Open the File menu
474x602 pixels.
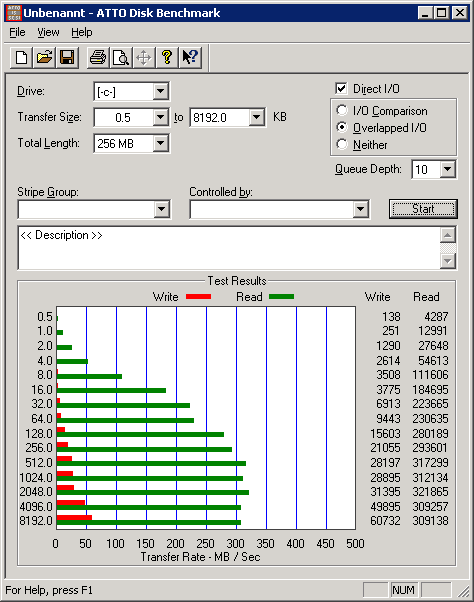tap(17, 32)
